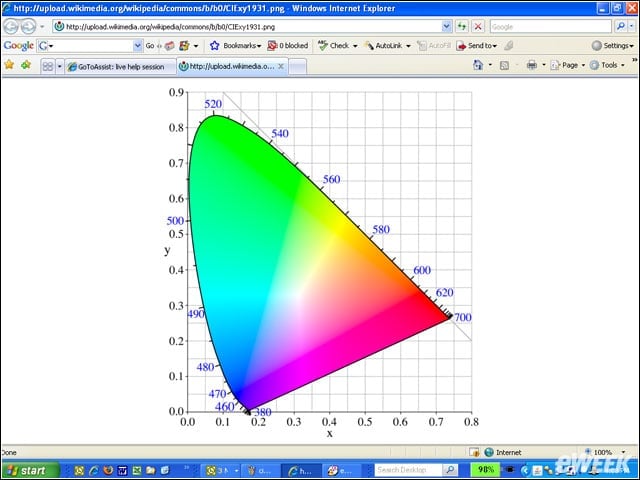Click the AutoFill button
Viewport: 640px width, 480px height.
click(x=434, y=46)
